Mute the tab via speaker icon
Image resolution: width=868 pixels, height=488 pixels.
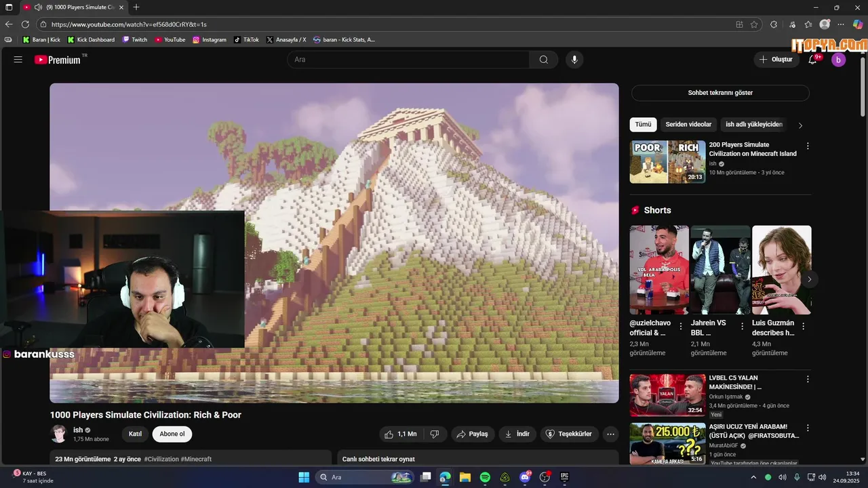coord(38,7)
